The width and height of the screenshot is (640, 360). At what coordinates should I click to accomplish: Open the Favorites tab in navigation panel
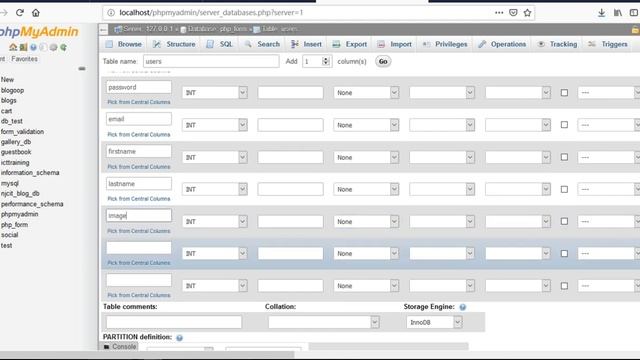point(24,59)
